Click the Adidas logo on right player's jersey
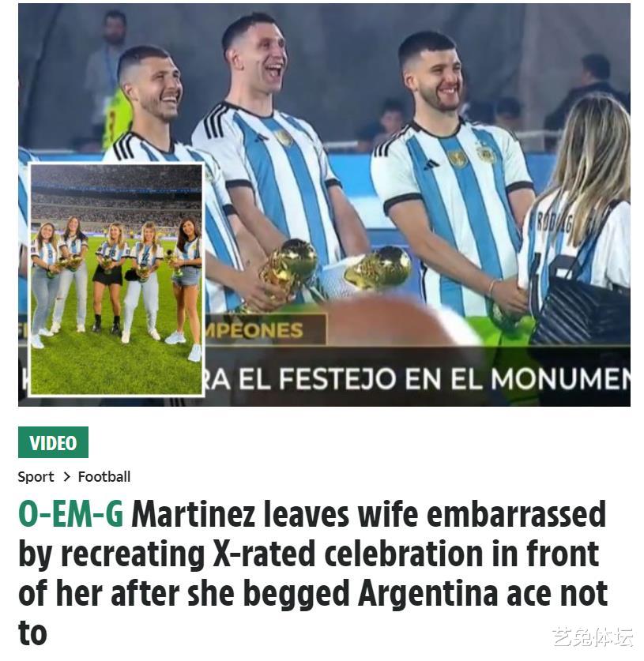 (x=431, y=164)
